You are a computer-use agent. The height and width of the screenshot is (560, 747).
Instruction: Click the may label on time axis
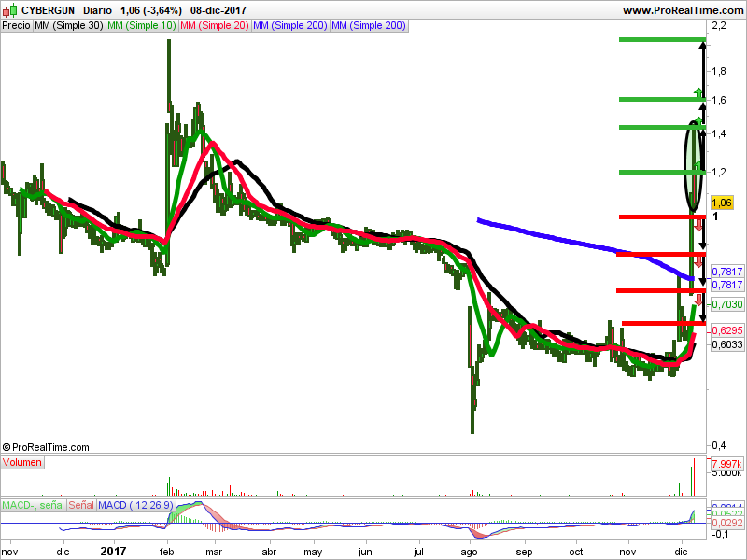pos(313,553)
